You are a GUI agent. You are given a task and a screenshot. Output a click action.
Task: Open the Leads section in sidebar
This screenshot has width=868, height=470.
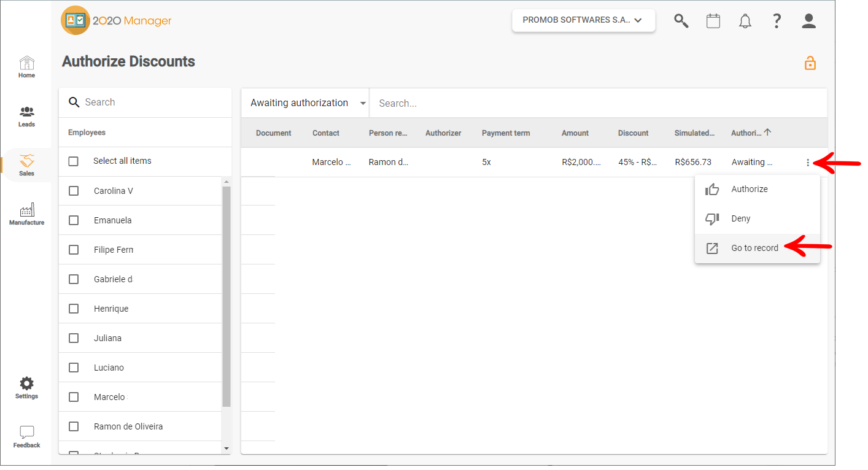click(26, 116)
